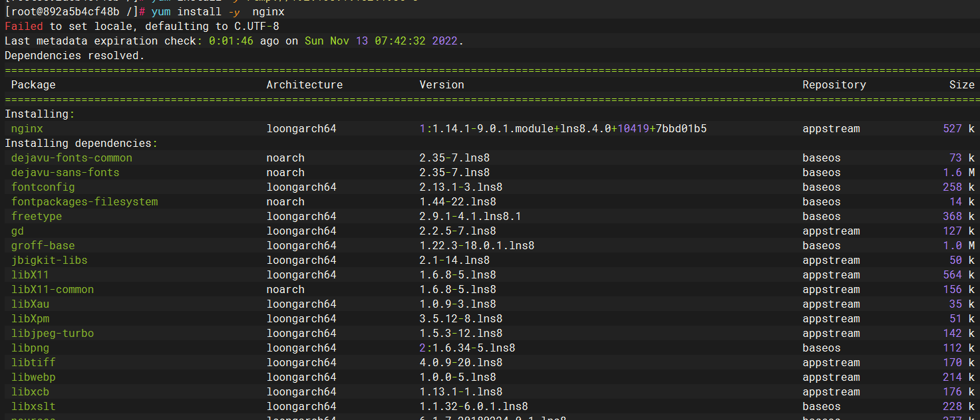
Task: Click the shell prompt '[root@892a5b4cf48b /]#'
Action: (75, 12)
